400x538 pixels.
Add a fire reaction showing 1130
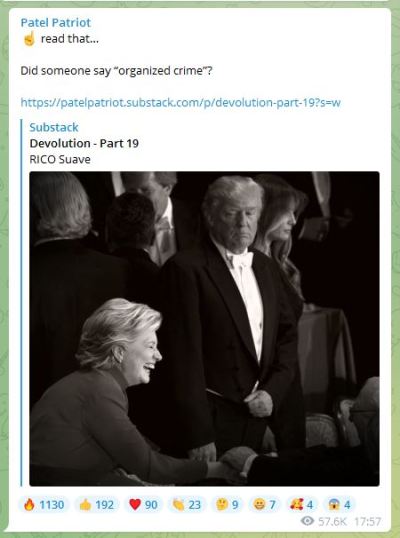pos(44,505)
